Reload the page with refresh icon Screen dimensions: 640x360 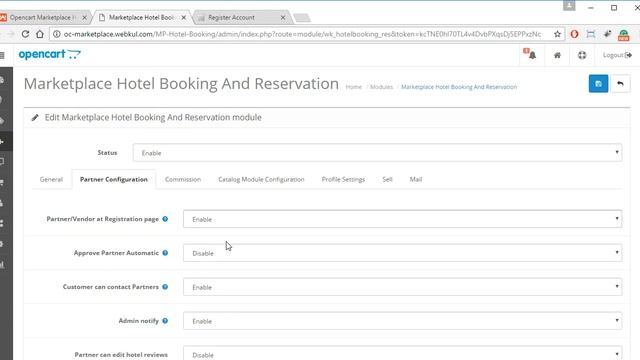pos(25,34)
